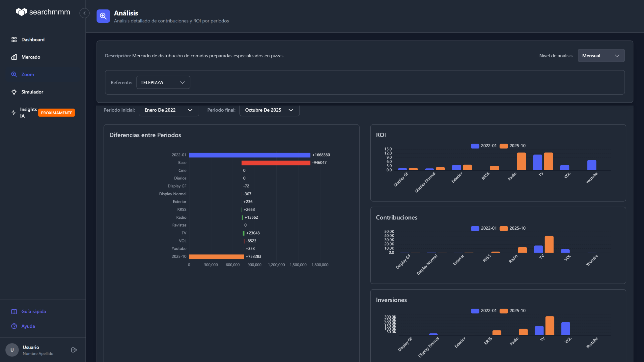Image resolution: width=644 pixels, height=362 pixels.
Task: Open the Guía rápida link
Action: click(33, 311)
